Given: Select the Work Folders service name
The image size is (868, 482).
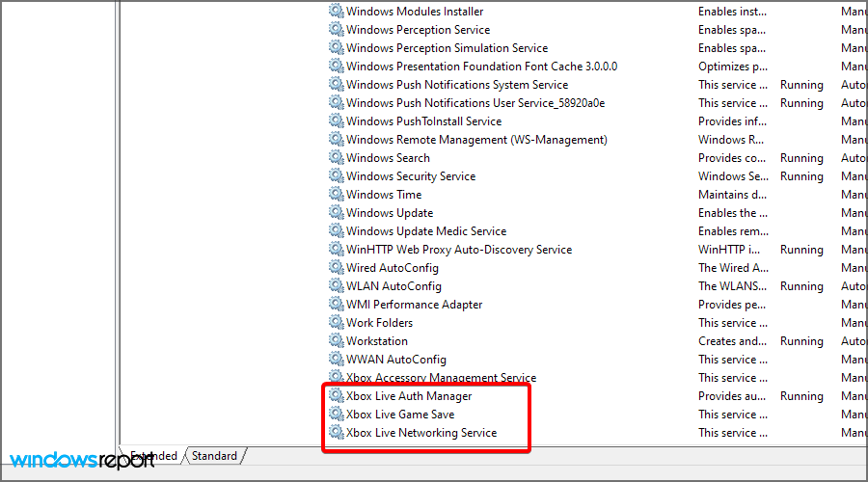Looking at the screenshot, I should point(379,323).
